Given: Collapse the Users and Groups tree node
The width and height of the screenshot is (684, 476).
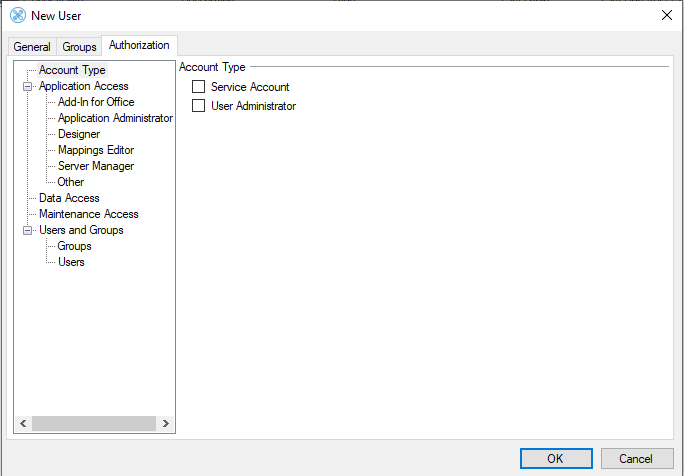Looking at the screenshot, I should tap(28, 231).
